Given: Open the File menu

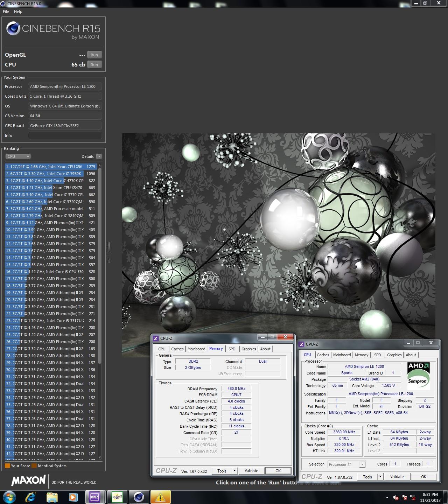Looking at the screenshot, I should coord(6,12).
